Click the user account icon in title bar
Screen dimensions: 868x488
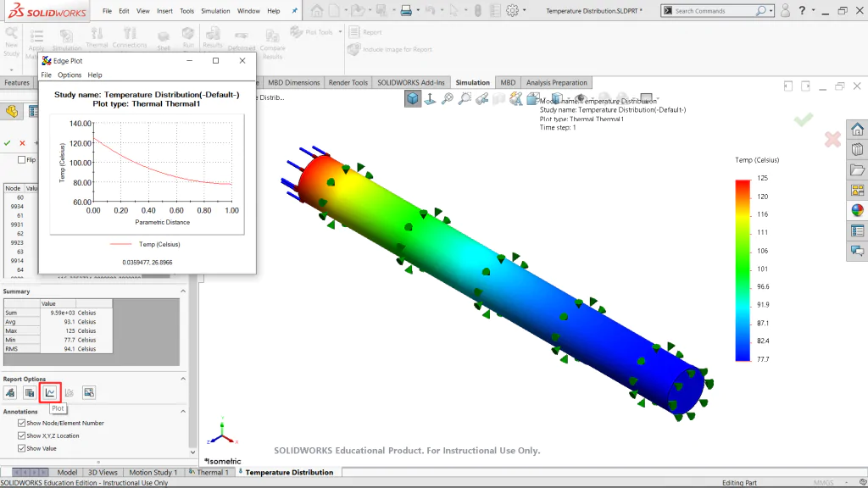coord(785,10)
